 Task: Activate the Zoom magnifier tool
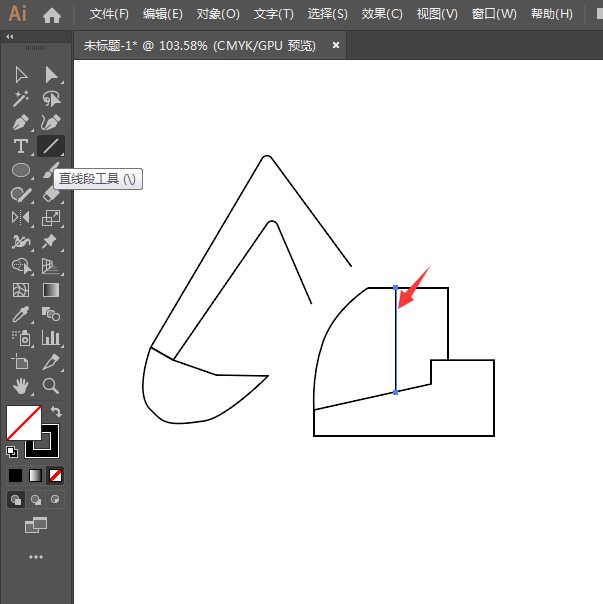[x=51, y=385]
